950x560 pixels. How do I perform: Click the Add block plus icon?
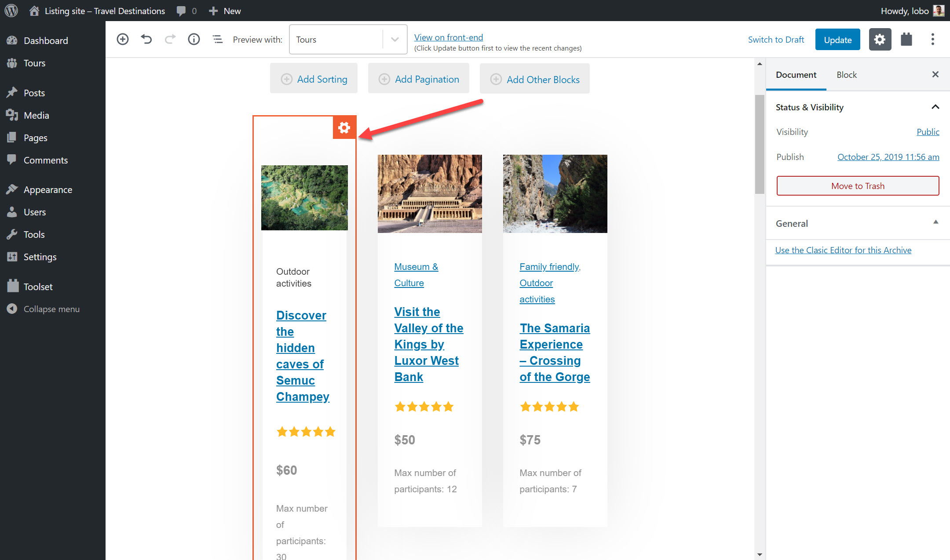coord(123,39)
